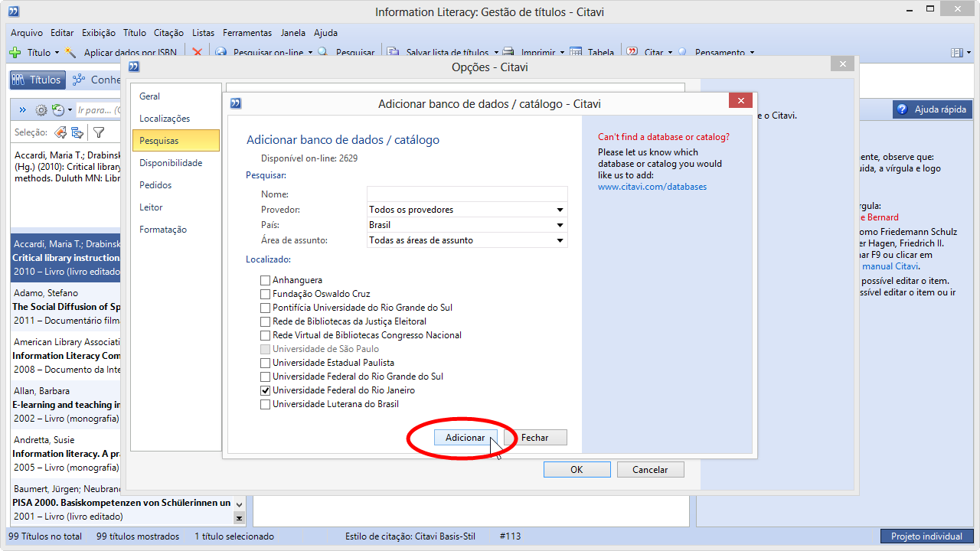Click the Nome search input field
980x551 pixels.
467,194
